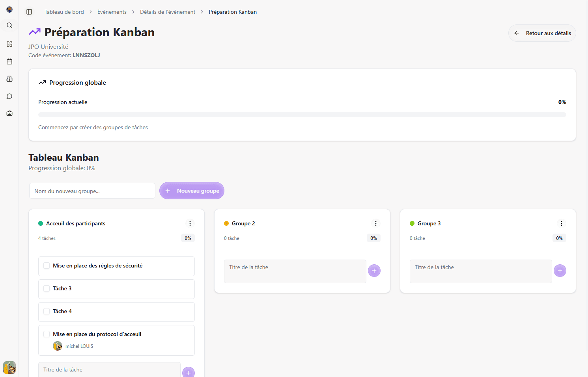588x377 pixels.
Task: Click the global progression bar
Action: (x=302, y=115)
